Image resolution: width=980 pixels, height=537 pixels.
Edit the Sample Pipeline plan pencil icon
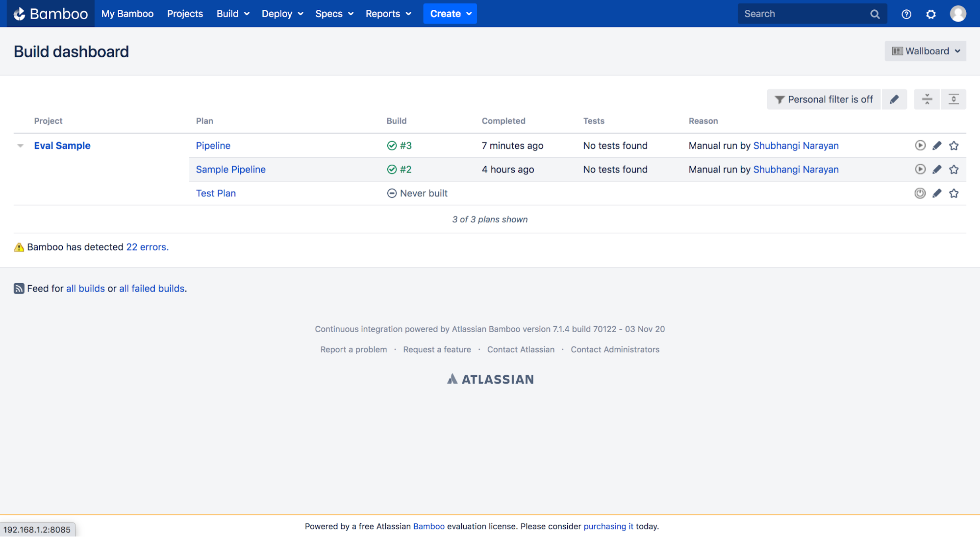tap(936, 170)
